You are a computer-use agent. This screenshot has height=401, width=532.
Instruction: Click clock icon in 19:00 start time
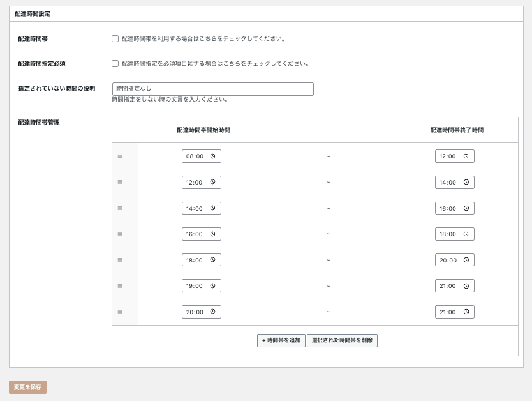pyautogui.click(x=213, y=285)
